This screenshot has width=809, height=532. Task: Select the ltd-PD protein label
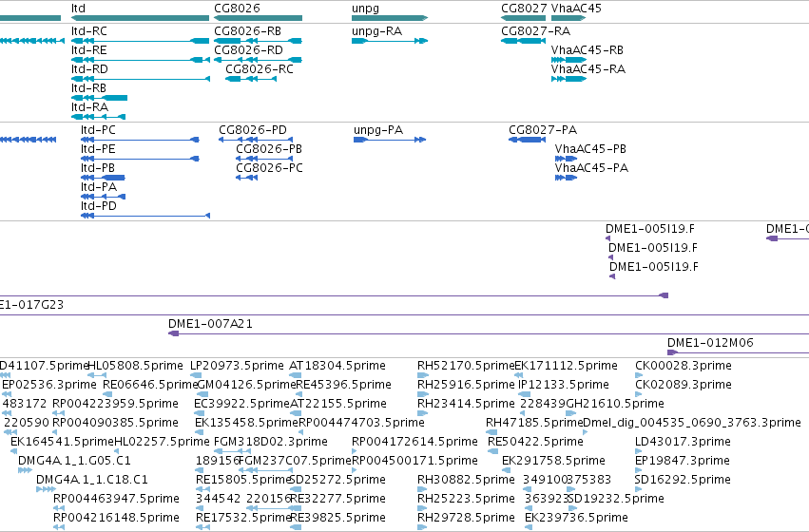(x=99, y=206)
